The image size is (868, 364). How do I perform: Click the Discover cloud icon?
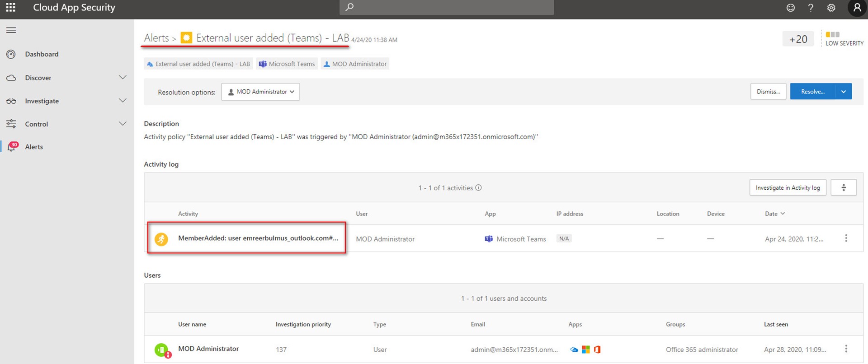click(x=11, y=78)
